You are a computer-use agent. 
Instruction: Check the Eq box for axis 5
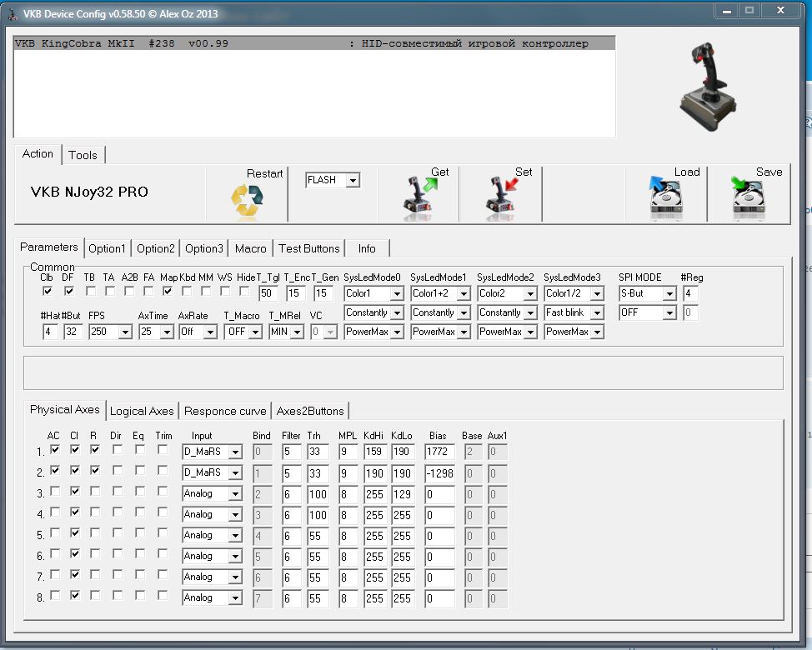[140, 532]
